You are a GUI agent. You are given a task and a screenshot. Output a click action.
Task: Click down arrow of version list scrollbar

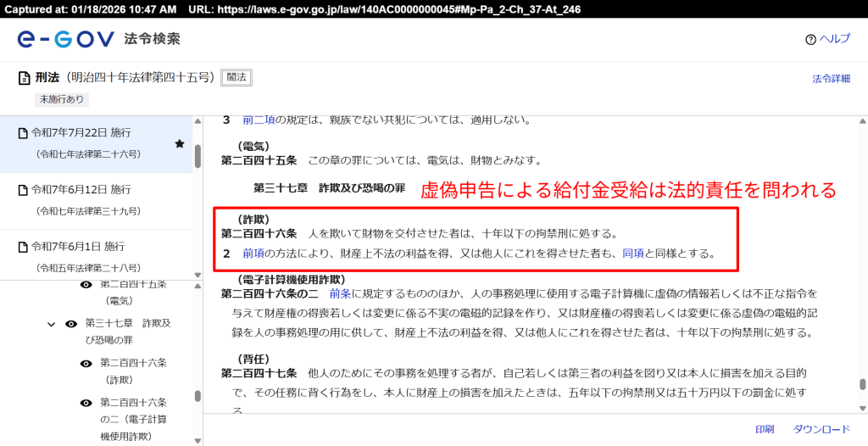(198, 275)
